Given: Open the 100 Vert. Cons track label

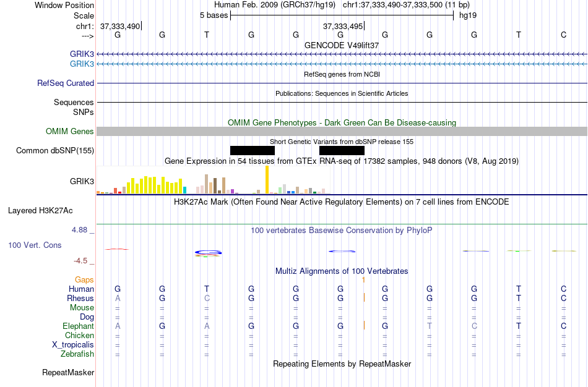Looking at the screenshot, I should pyautogui.click(x=35, y=245).
